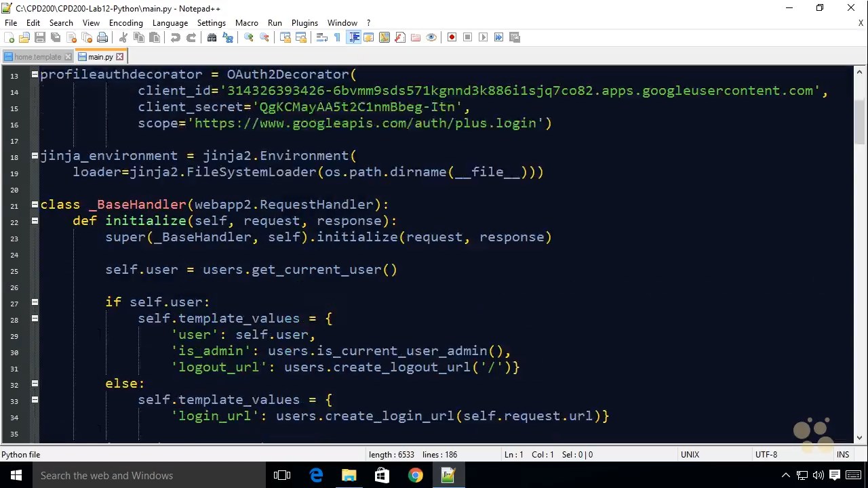Save the current recorded macro icon
Viewport: 868px width, 488px height.
point(515,37)
